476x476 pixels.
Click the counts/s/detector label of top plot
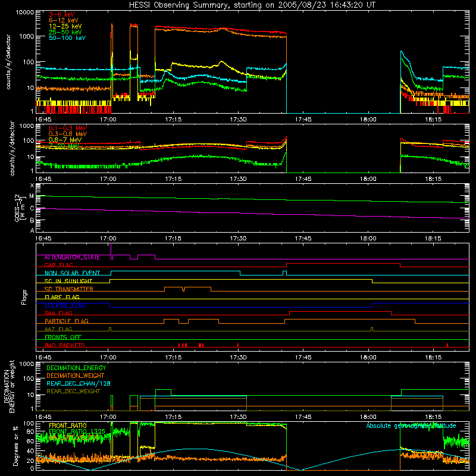(x=8, y=62)
